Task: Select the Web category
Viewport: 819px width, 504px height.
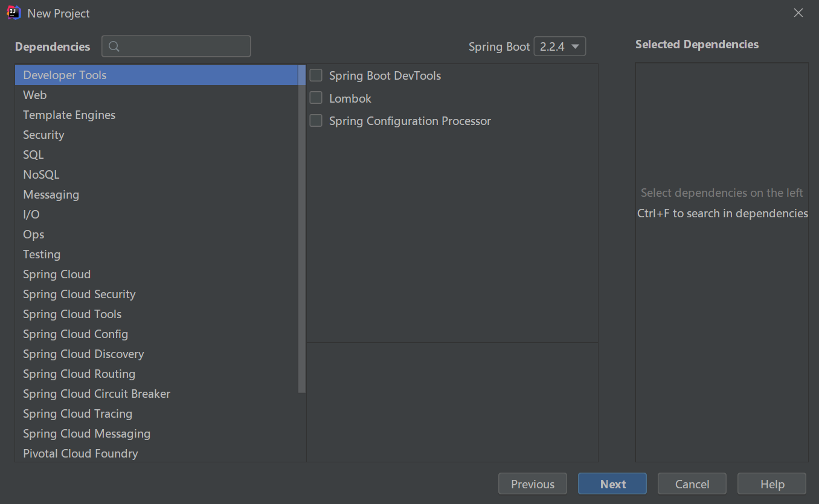Action: coord(35,95)
